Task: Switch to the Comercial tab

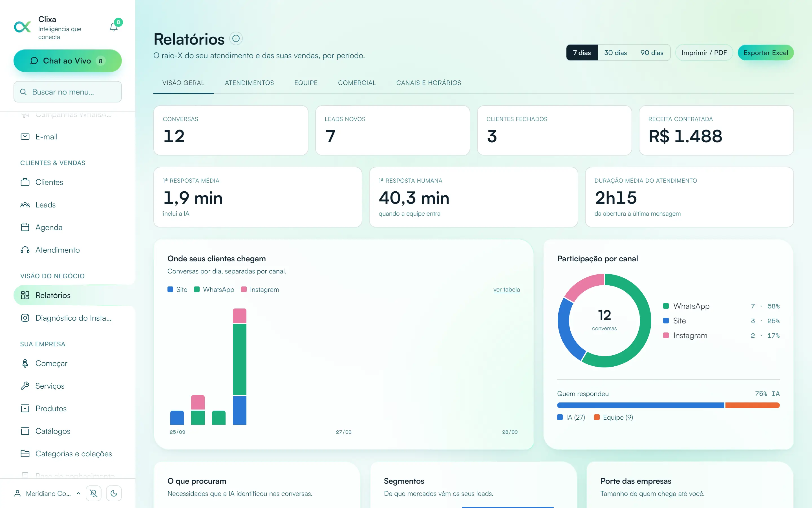Action: pyautogui.click(x=357, y=83)
